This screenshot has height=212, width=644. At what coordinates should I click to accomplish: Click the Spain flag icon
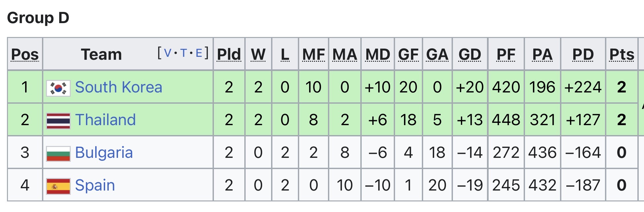tap(58, 186)
